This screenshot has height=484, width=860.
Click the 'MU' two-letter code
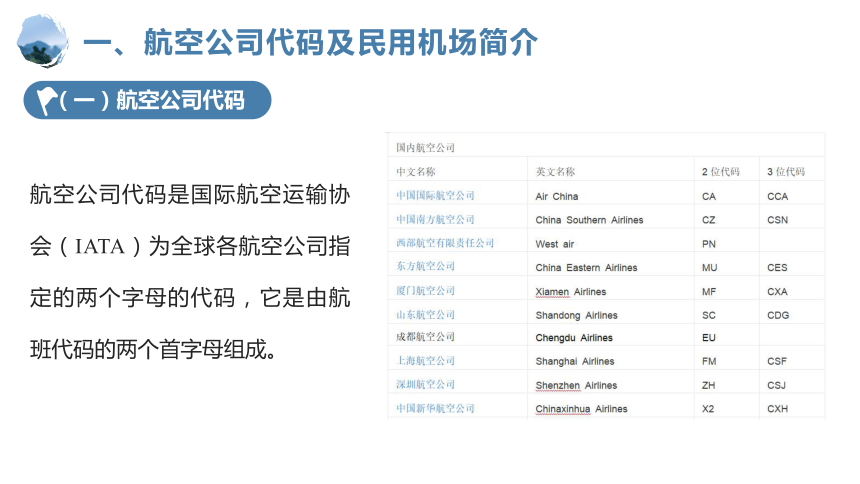(709, 268)
